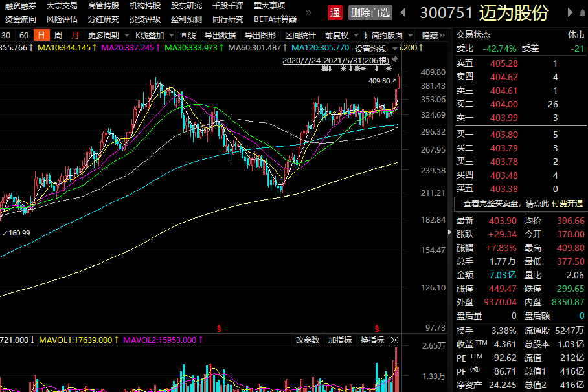This screenshot has height=392, width=588.
Task: Open the BETA计算器 tab
Action: point(275,19)
